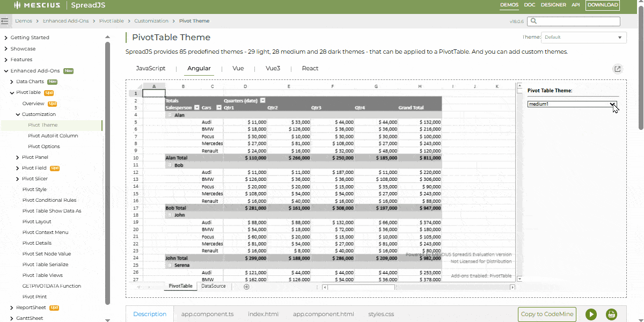Add a new sheet with plus icon

[246, 287]
